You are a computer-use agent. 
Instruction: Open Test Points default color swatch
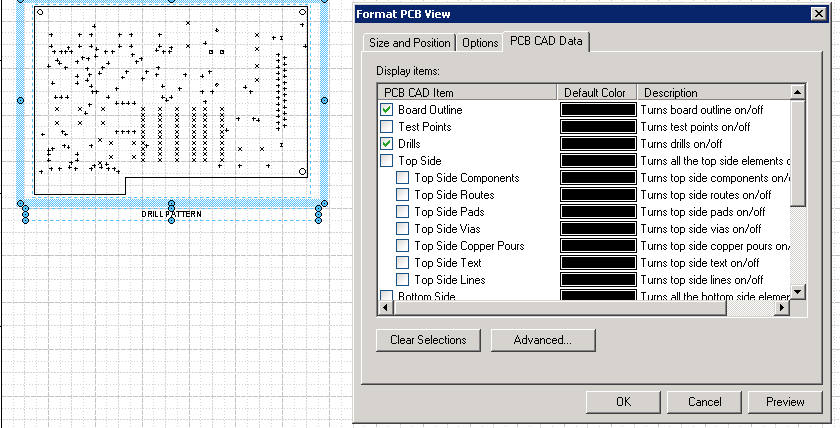click(598, 127)
